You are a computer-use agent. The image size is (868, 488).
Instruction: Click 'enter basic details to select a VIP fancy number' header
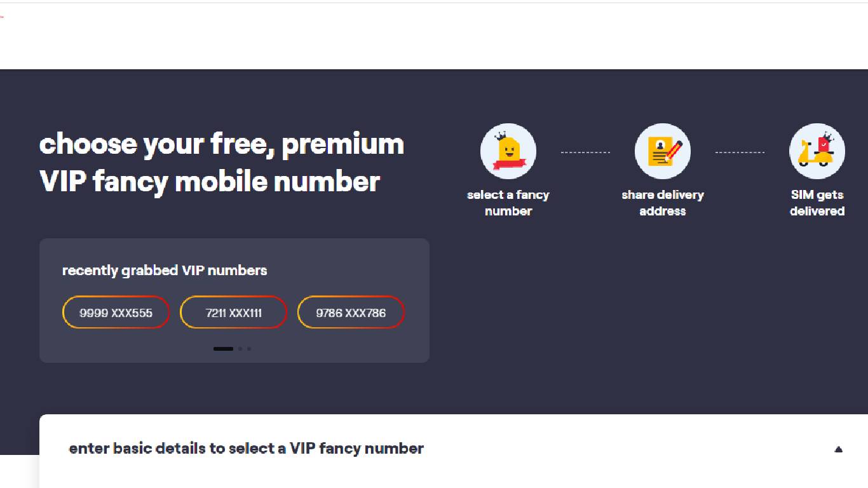(247, 449)
